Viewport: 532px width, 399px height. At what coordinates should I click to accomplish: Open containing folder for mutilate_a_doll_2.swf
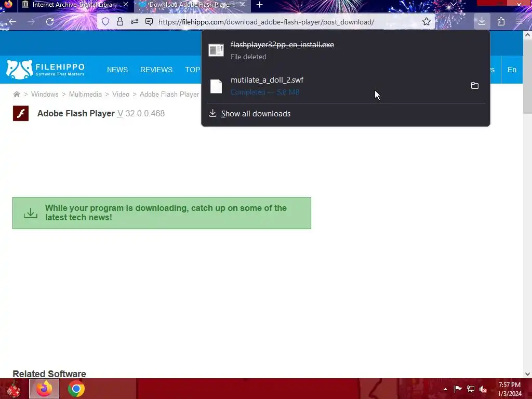(x=475, y=86)
